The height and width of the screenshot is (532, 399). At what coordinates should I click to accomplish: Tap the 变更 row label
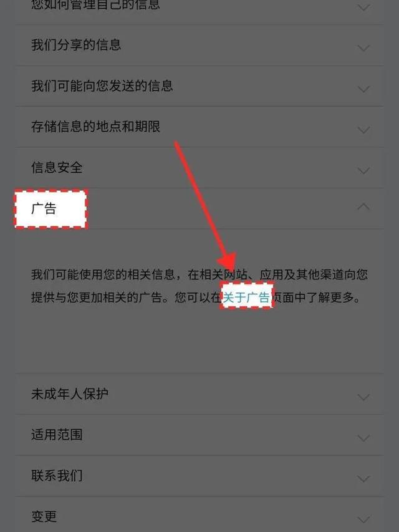[x=44, y=516]
